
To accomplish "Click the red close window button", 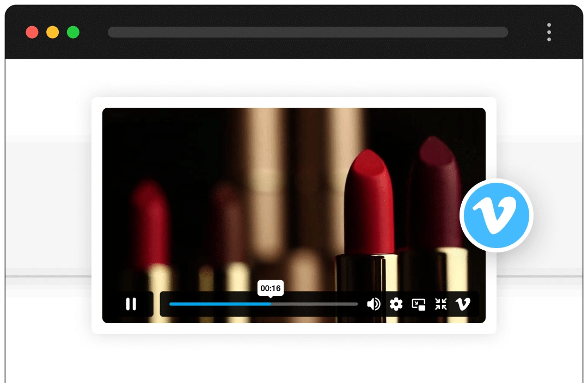I will coord(32,32).
